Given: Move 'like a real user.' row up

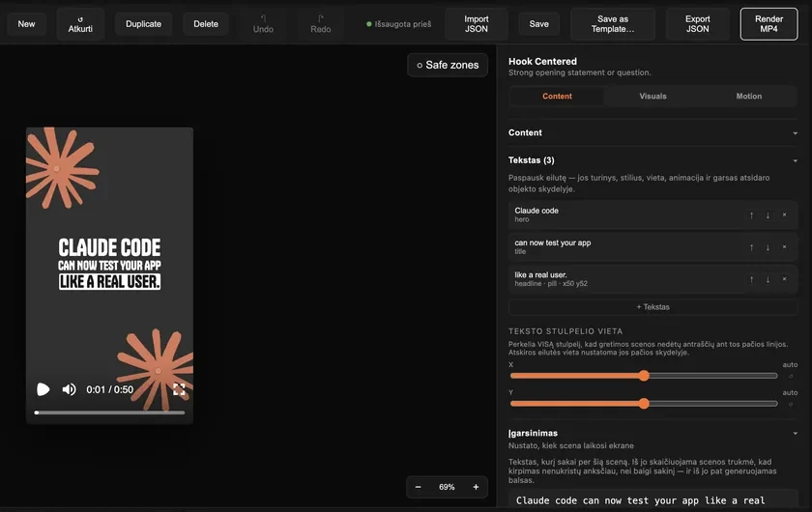Looking at the screenshot, I should click(751, 279).
